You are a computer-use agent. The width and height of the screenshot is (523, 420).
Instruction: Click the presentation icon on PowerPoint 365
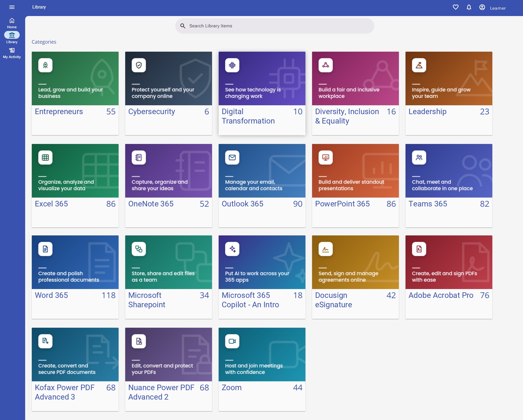(x=326, y=158)
